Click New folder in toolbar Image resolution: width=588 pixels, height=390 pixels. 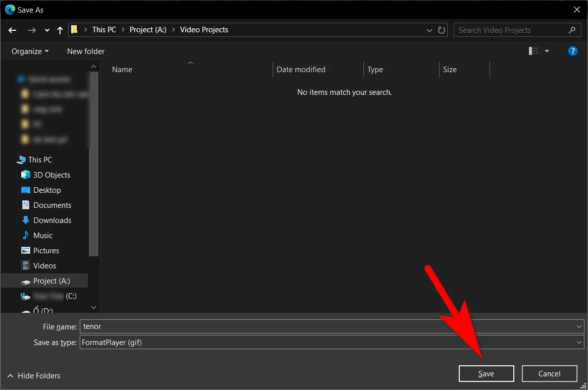tap(86, 51)
